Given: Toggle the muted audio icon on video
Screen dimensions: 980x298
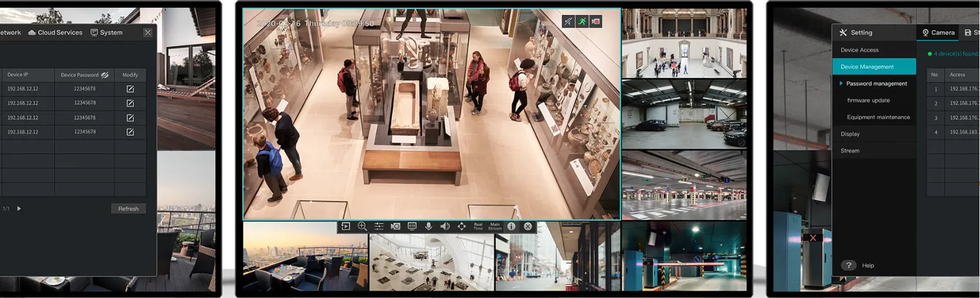Looking at the screenshot, I should pyautogui.click(x=568, y=22).
